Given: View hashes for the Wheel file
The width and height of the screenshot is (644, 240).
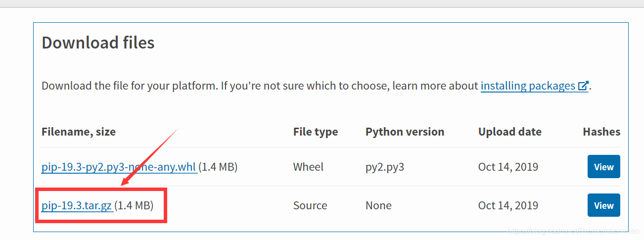Looking at the screenshot, I should [x=603, y=167].
